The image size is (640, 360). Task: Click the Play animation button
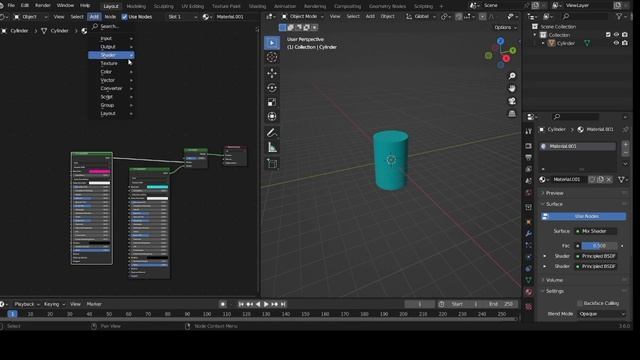click(x=266, y=304)
